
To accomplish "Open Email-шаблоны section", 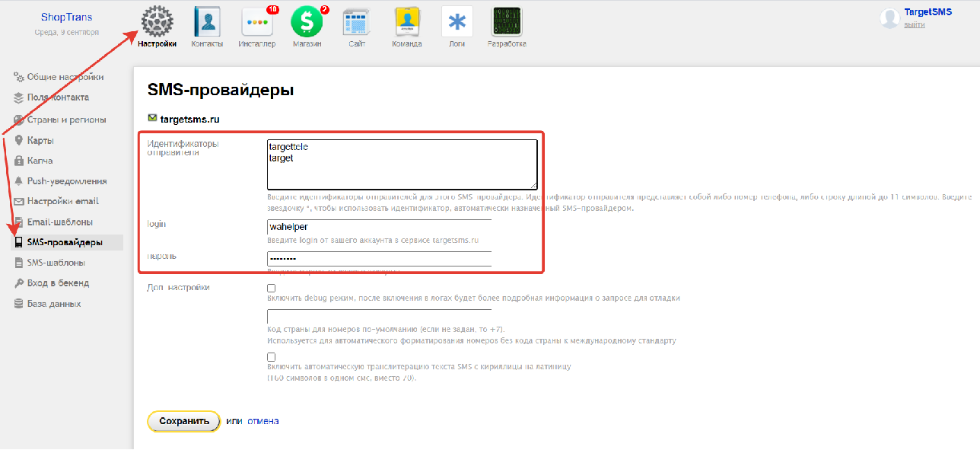I will coord(60,222).
